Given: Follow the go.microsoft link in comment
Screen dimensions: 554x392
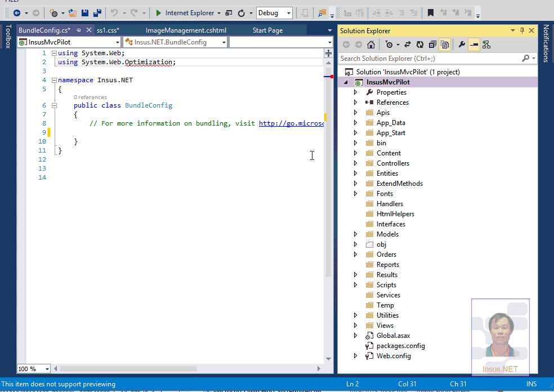Looking at the screenshot, I should click(291, 123).
